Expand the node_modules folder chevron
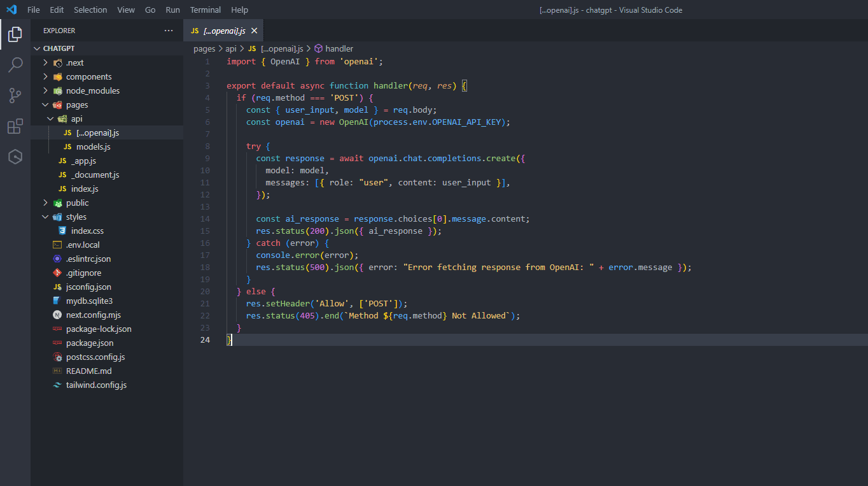 point(45,90)
